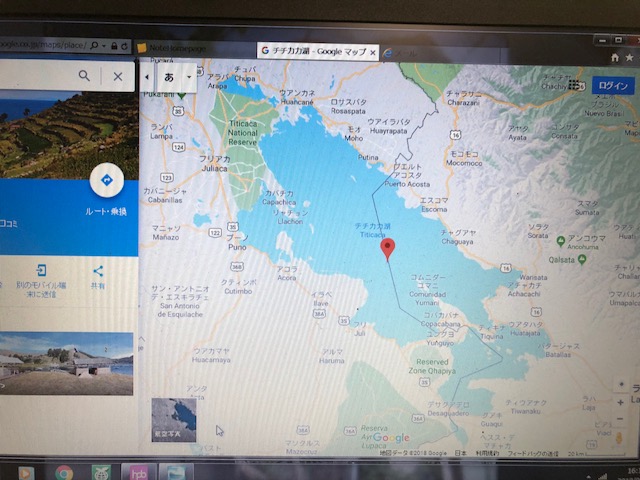Click the send to mobile device icon
Image resolution: width=640 pixels, height=480 pixels.
[x=41, y=270]
